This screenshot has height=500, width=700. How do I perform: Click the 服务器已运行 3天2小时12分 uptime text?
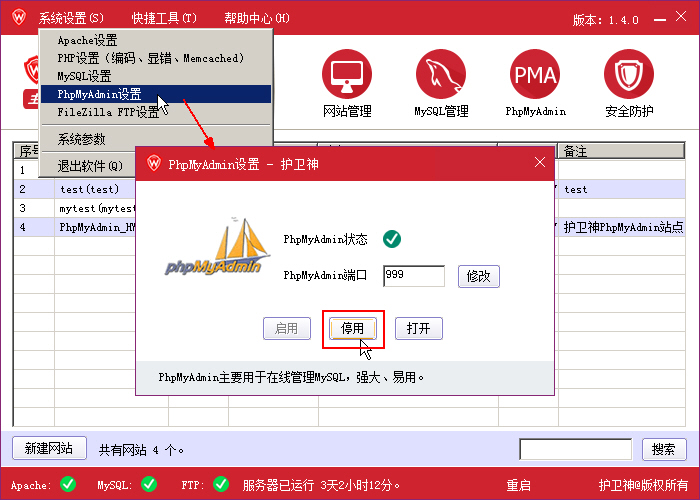point(321,485)
